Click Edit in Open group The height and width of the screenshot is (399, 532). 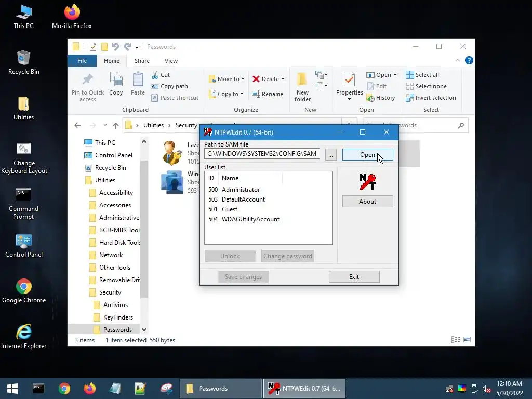(x=377, y=86)
